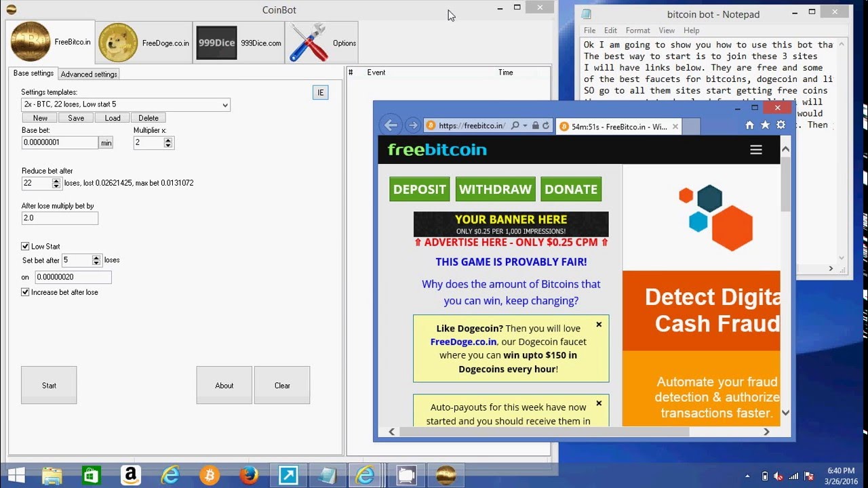Focus the After lose multiply bet by field
The height and width of the screenshot is (488, 868).
[x=60, y=218]
